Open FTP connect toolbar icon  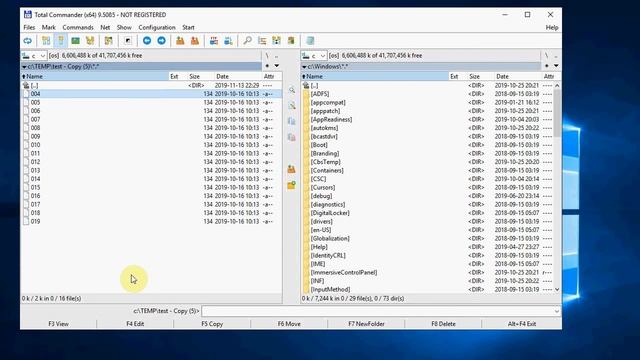coord(214,41)
